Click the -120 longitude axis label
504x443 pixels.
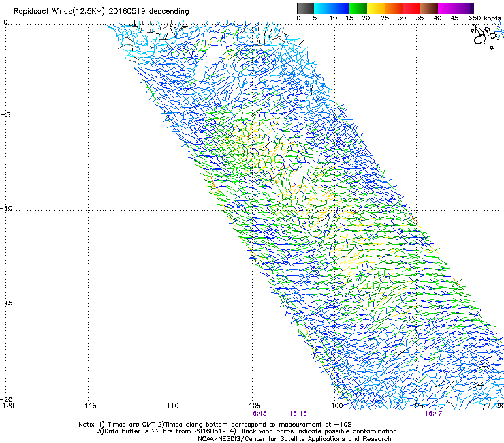(7, 406)
